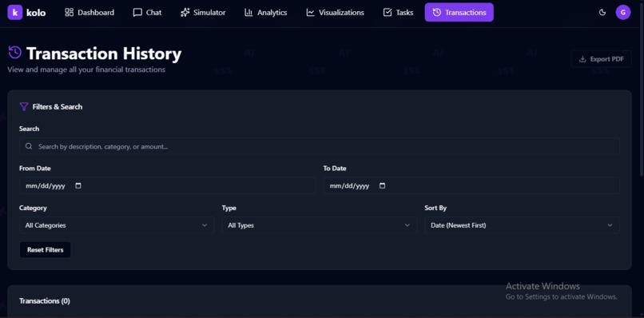The image size is (644, 318).
Task: Open the Tasks tab
Action: (x=398, y=12)
